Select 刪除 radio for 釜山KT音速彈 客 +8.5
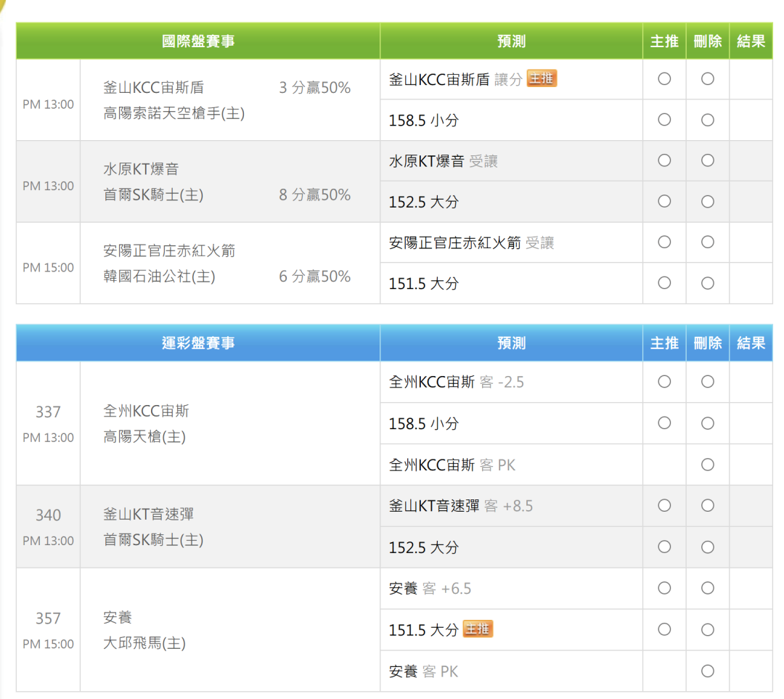Screen dimensions: 784x699 click(708, 505)
